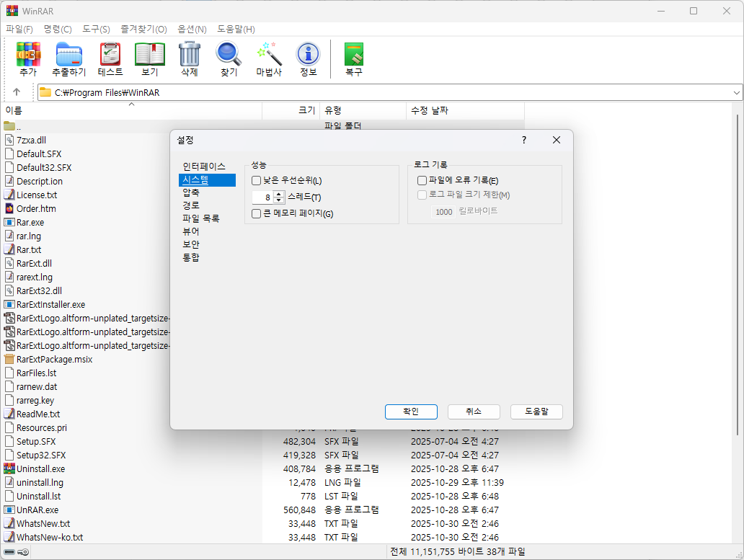The image size is (744, 560).
Task: Close the 설정 dialog
Action: click(x=557, y=140)
